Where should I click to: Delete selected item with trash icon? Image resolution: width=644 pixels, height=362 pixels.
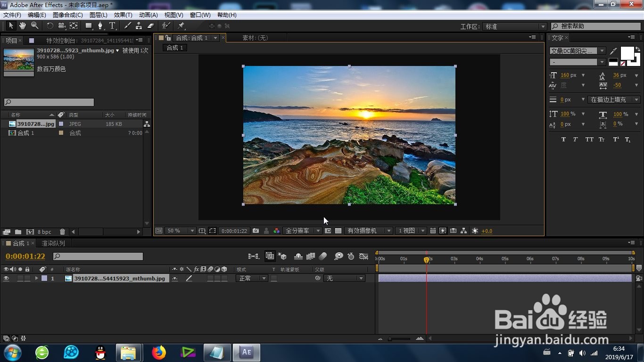pyautogui.click(x=62, y=232)
